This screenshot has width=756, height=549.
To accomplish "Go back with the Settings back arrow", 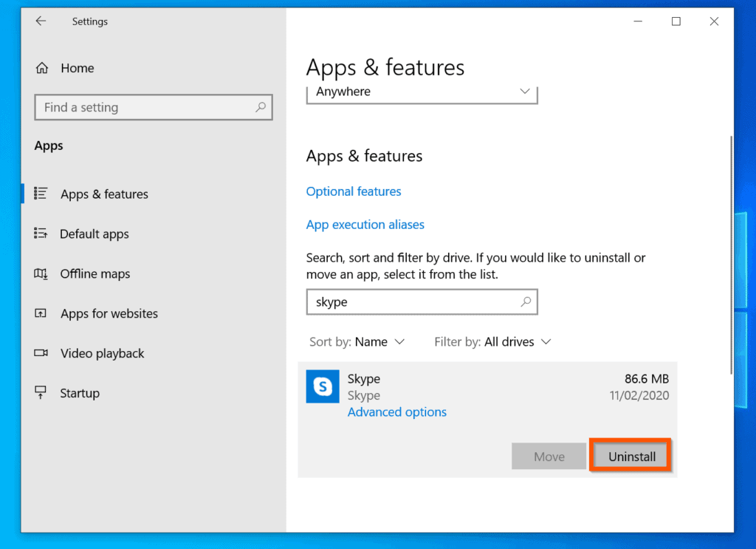I will pyautogui.click(x=41, y=21).
